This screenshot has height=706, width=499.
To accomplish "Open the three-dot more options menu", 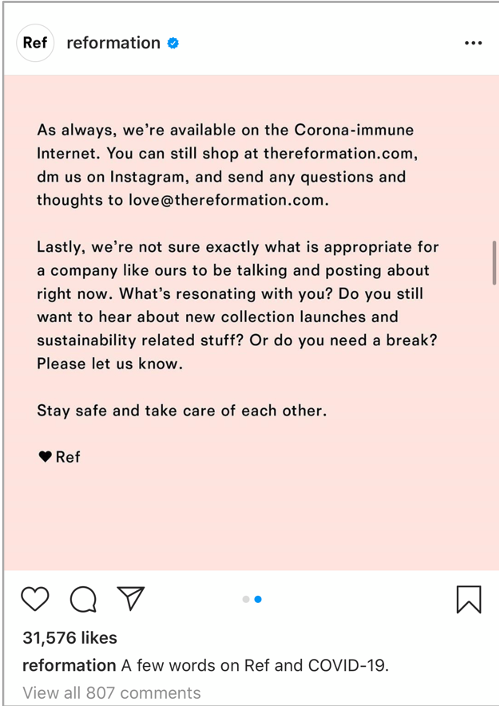I will (473, 43).
